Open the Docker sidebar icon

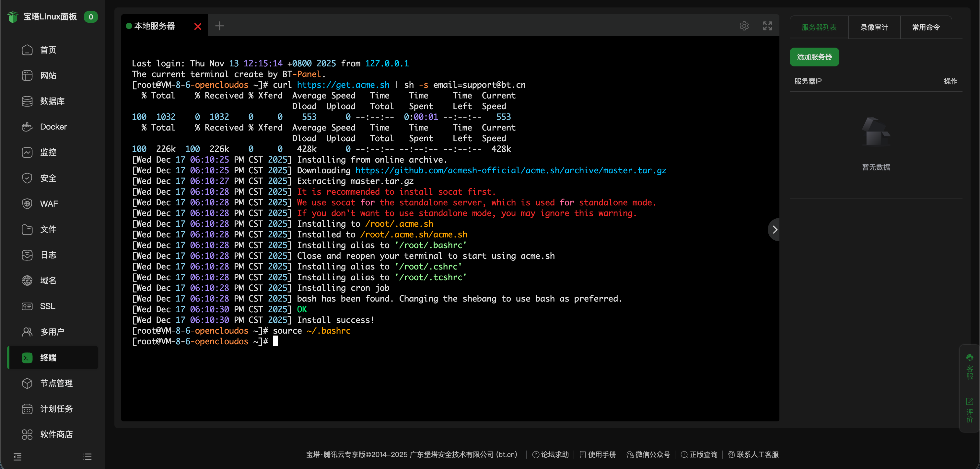point(27,127)
